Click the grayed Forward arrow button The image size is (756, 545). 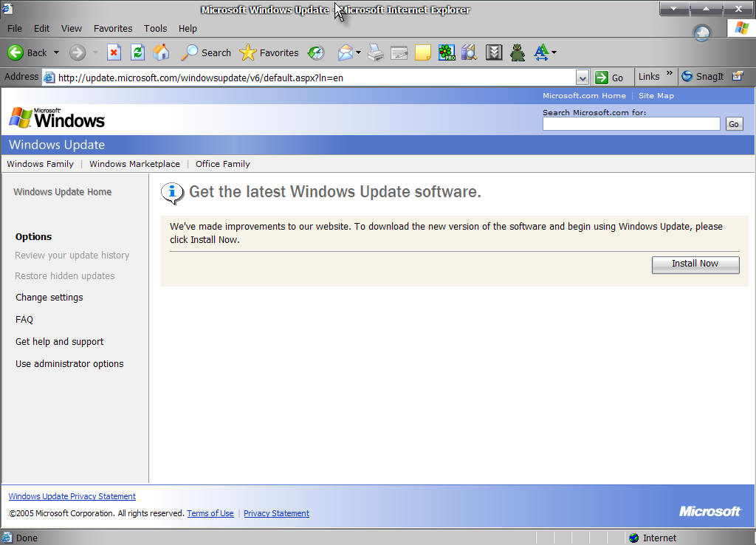(x=77, y=52)
